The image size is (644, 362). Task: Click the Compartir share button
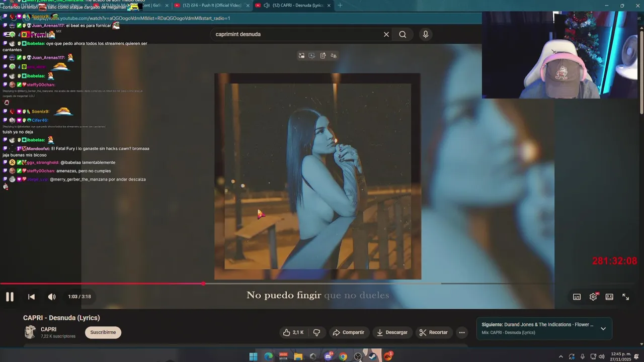pyautogui.click(x=348, y=332)
